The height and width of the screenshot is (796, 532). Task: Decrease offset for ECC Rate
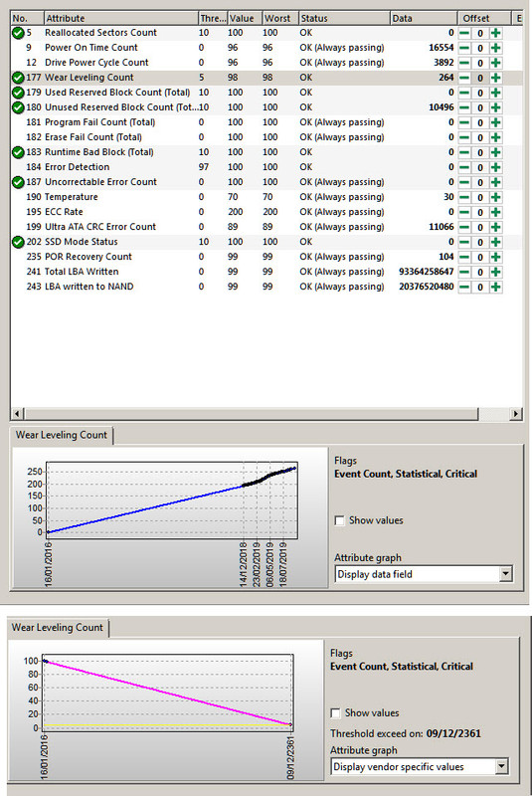[x=464, y=212]
